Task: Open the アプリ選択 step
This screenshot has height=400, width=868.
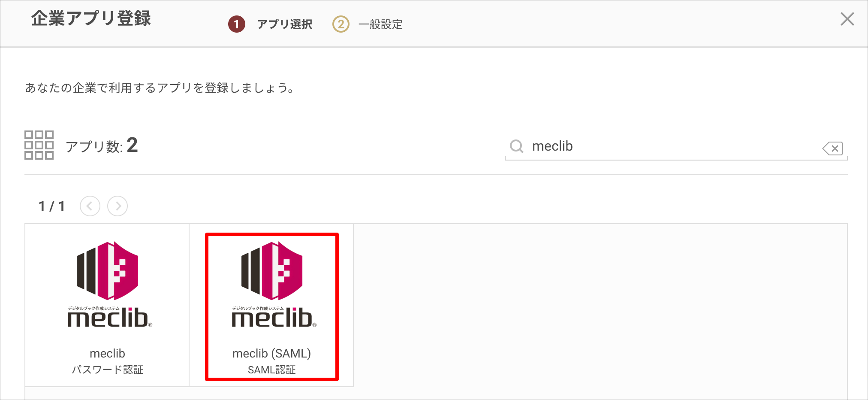Action: point(285,24)
